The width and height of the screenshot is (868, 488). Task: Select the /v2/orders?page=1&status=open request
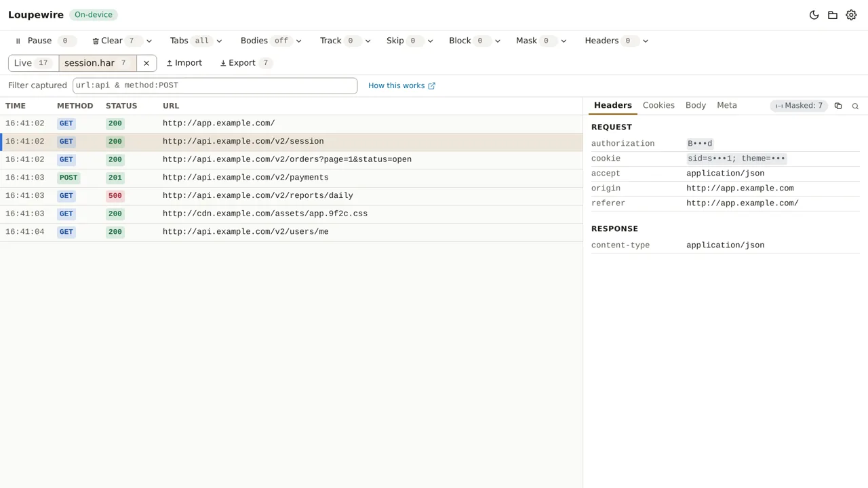click(x=292, y=160)
